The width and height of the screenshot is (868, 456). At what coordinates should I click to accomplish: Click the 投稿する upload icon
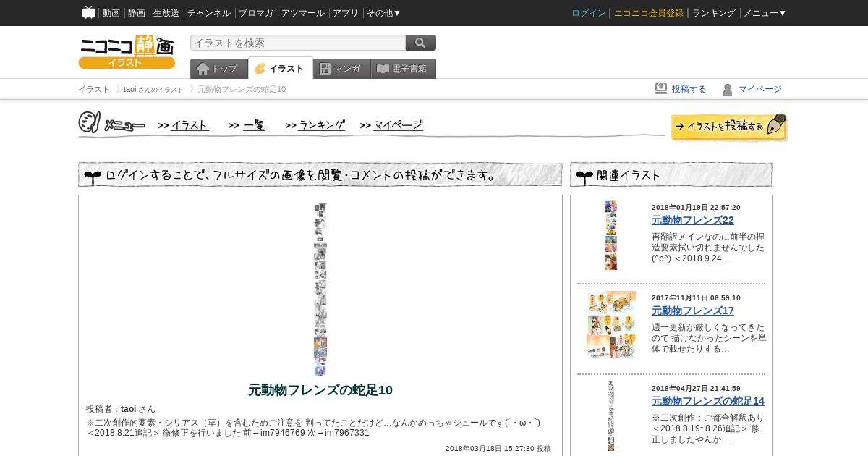(661, 88)
